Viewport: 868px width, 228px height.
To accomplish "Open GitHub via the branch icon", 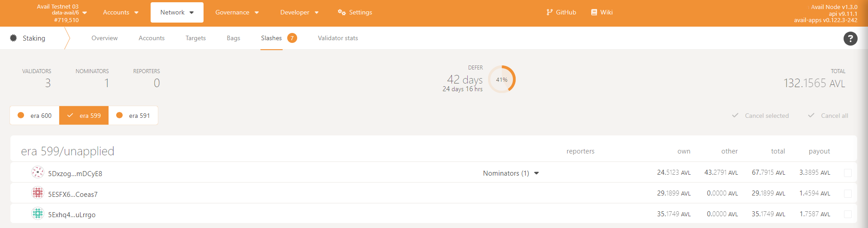I will (x=549, y=12).
